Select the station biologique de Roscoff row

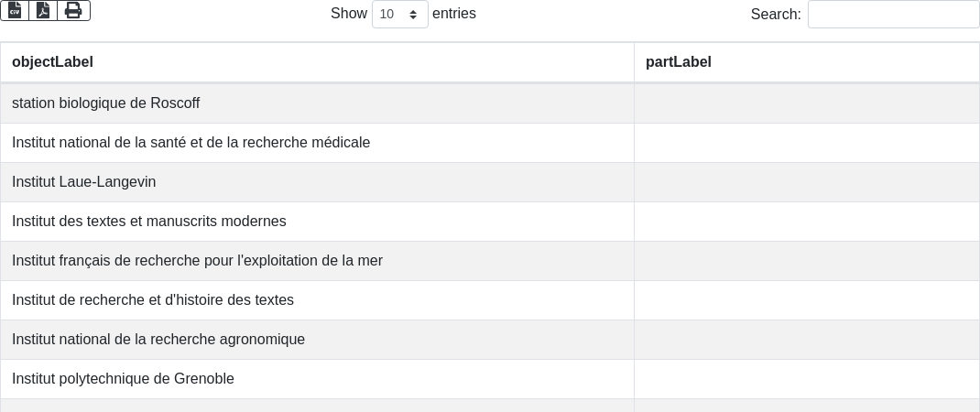(490, 103)
